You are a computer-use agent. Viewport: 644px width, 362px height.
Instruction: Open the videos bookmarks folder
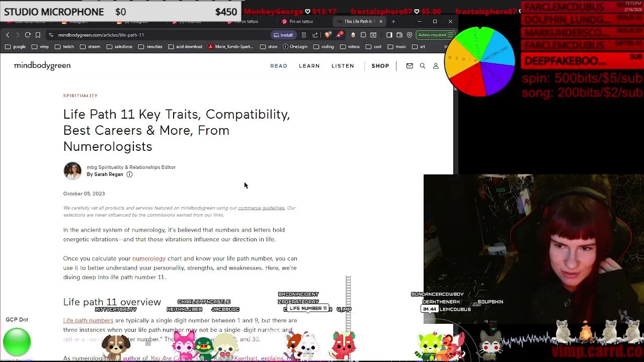350,46
